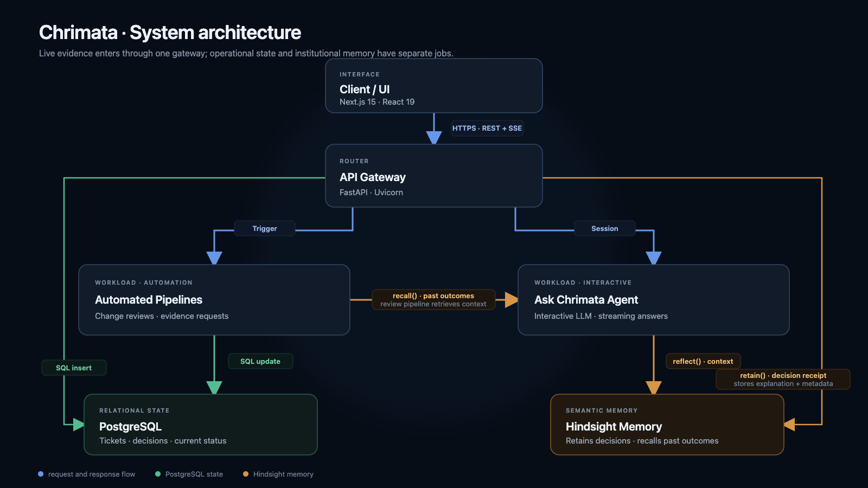Click 'stores explanation + metadata' caption
This screenshot has width=868, height=488.
tap(783, 384)
